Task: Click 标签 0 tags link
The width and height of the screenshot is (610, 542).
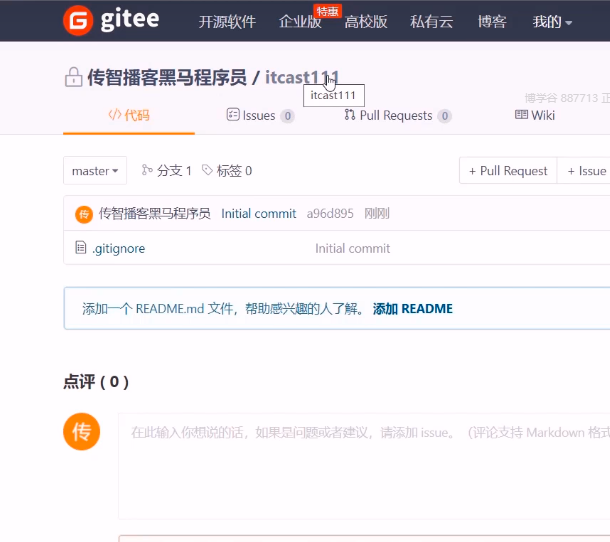Action: tap(227, 170)
